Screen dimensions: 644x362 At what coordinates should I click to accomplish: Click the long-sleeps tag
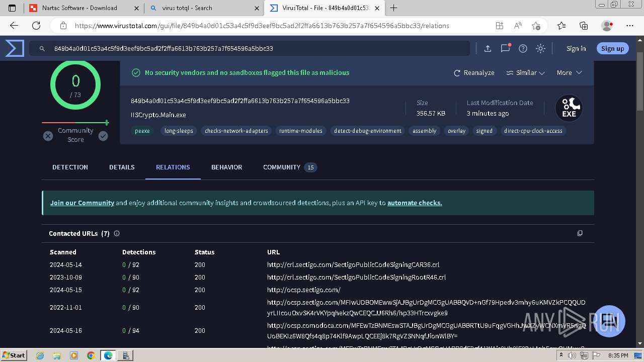179,131
